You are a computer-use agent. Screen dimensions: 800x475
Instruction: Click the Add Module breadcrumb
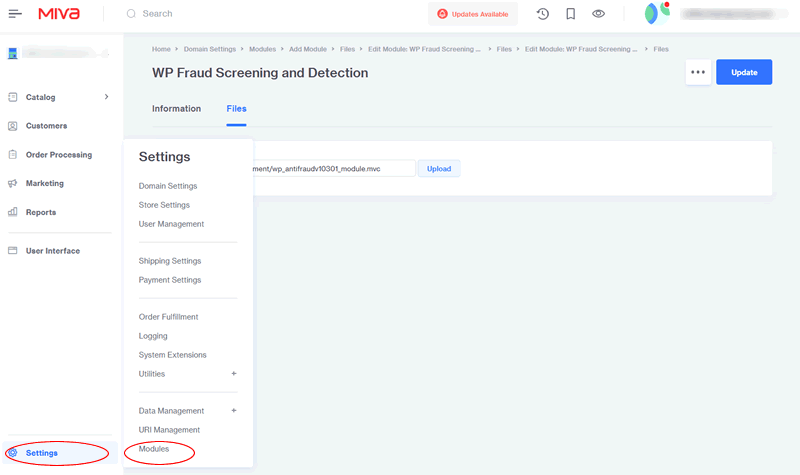[x=308, y=49]
